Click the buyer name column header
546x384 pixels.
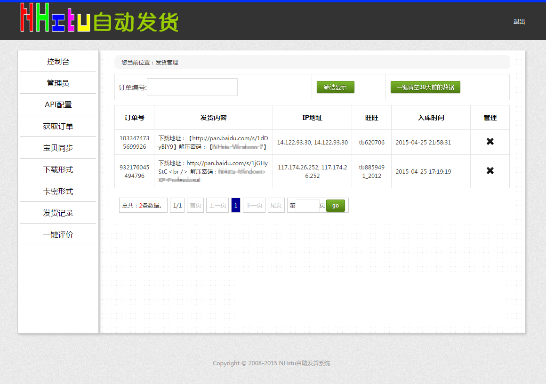[372, 118]
